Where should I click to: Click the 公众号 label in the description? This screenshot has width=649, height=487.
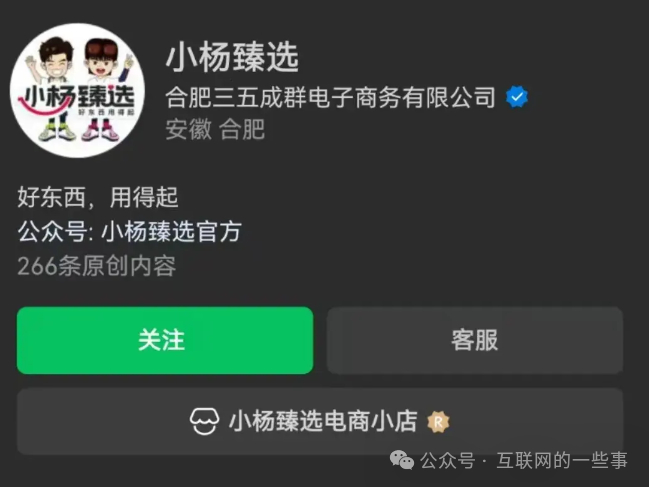point(52,231)
